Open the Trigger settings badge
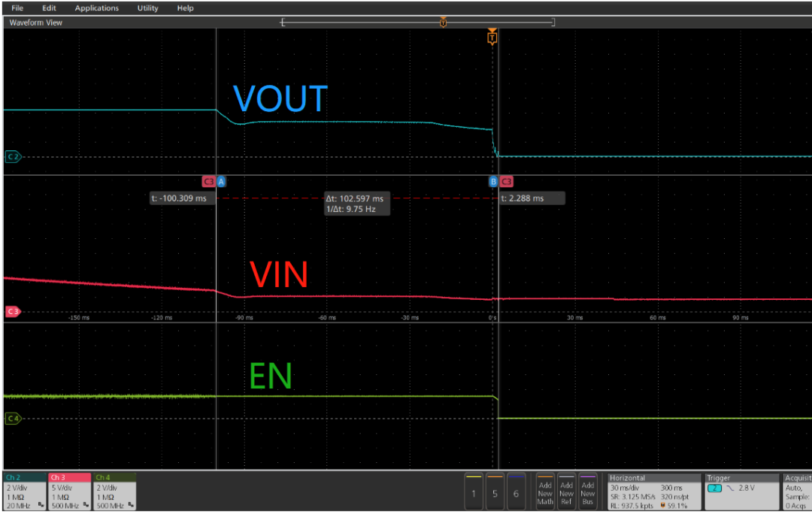This screenshot has height=514, width=812. click(741, 491)
